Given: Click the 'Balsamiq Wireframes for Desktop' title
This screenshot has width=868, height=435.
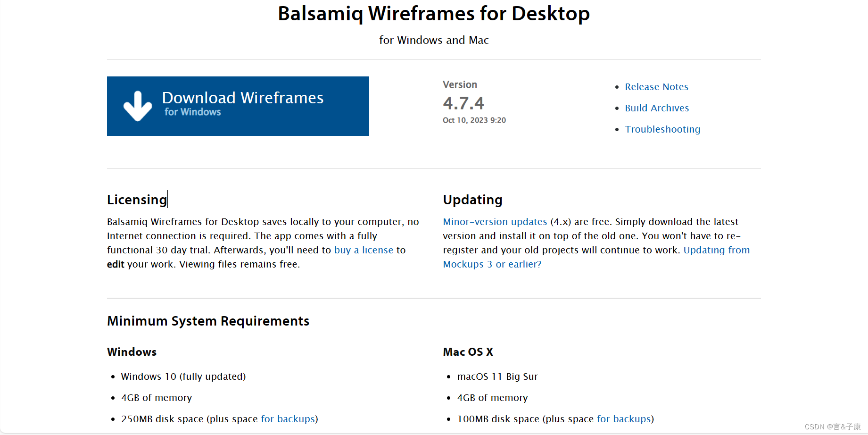Looking at the screenshot, I should [x=434, y=14].
